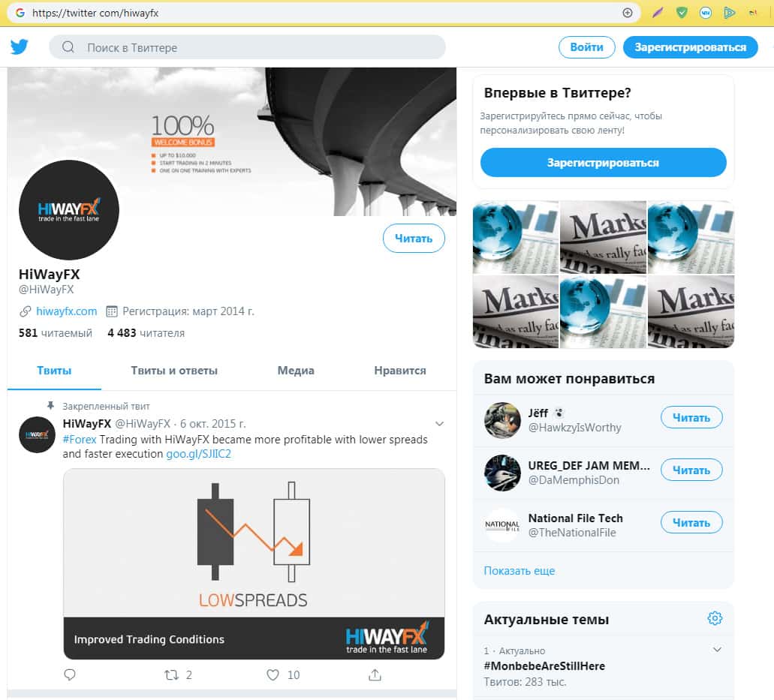Open the hiwayfx.com profile link
Image resolution: width=774 pixels, height=700 pixels.
[x=67, y=311]
